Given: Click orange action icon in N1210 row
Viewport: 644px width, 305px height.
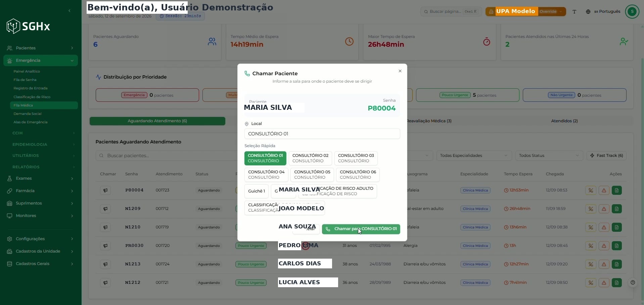Looking at the screenshot, I should click(x=591, y=227).
